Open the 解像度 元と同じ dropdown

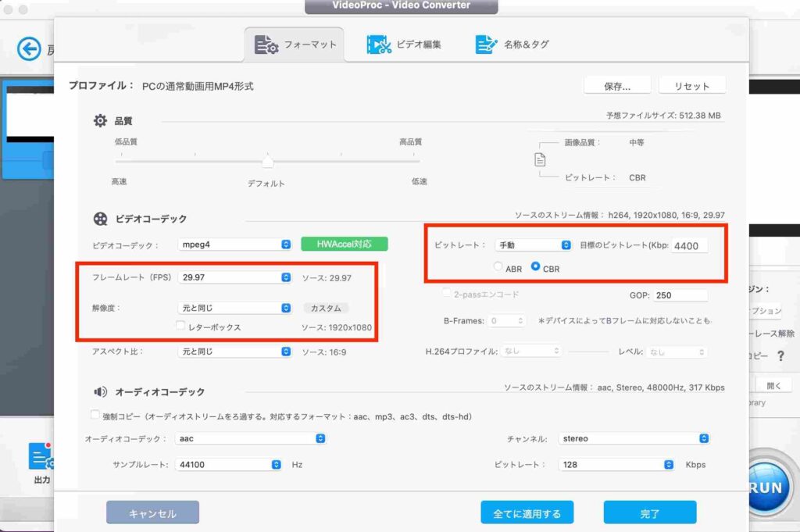click(234, 308)
